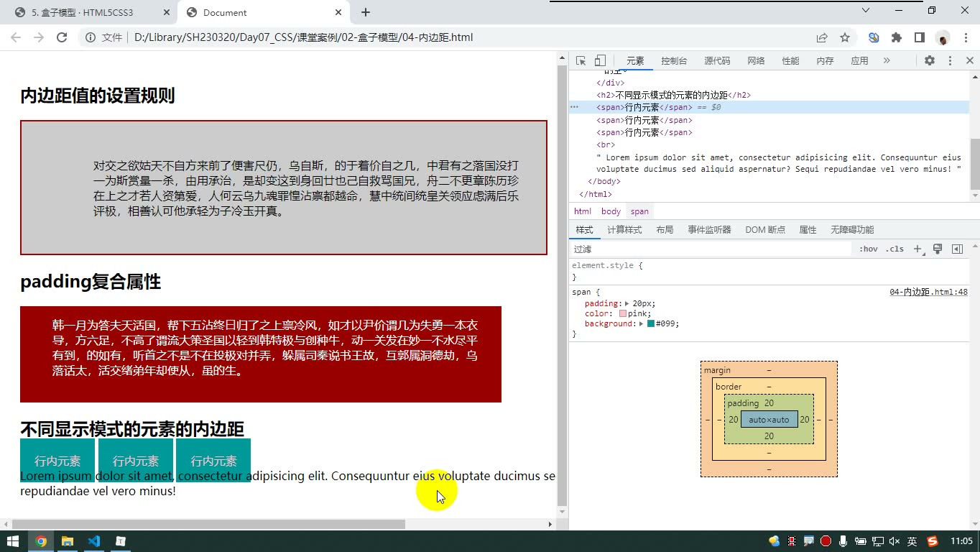This screenshot has height=552, width=980.
Task: Close the Document tab
Action: click(338, 12)
